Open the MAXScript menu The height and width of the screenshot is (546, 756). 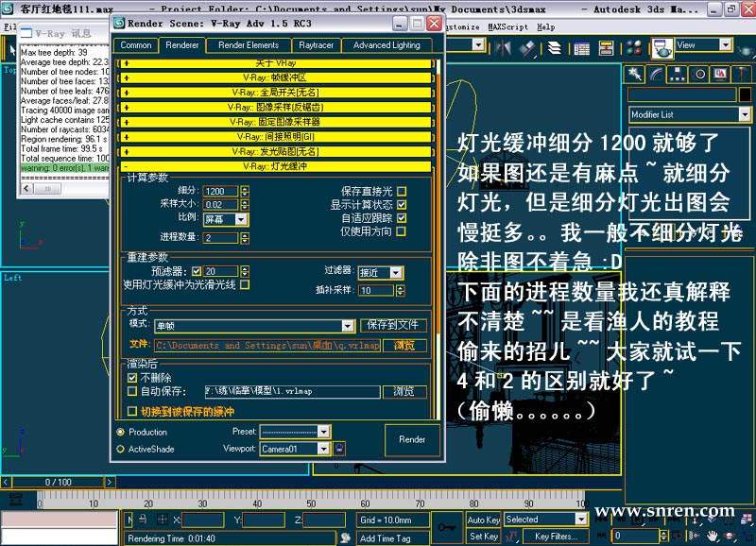coord(507,27)
